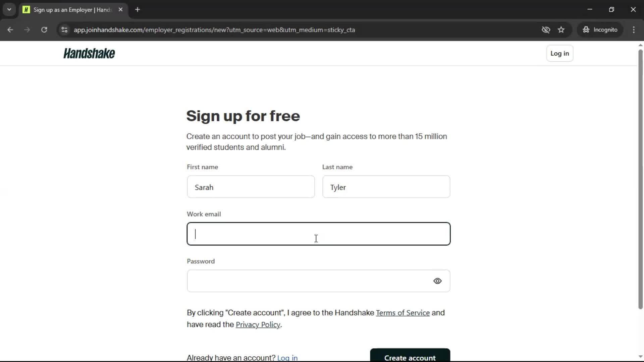
Task: Click the Create account button
Action: tap(410, 355)
